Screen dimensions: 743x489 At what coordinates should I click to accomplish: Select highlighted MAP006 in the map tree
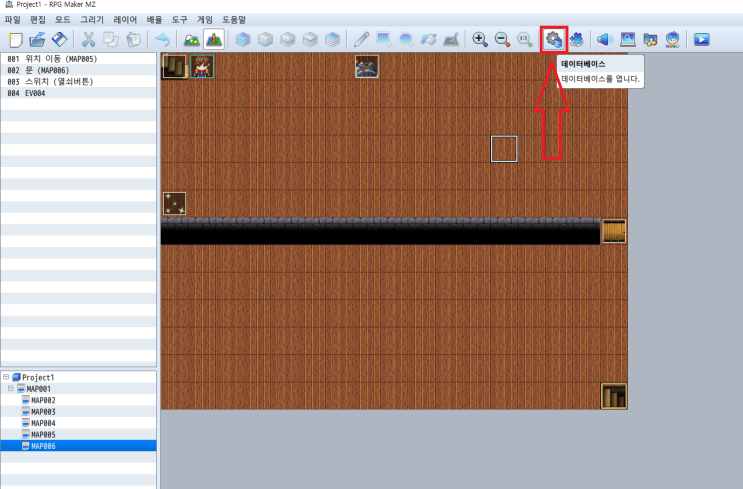click(x=43, y=446)
